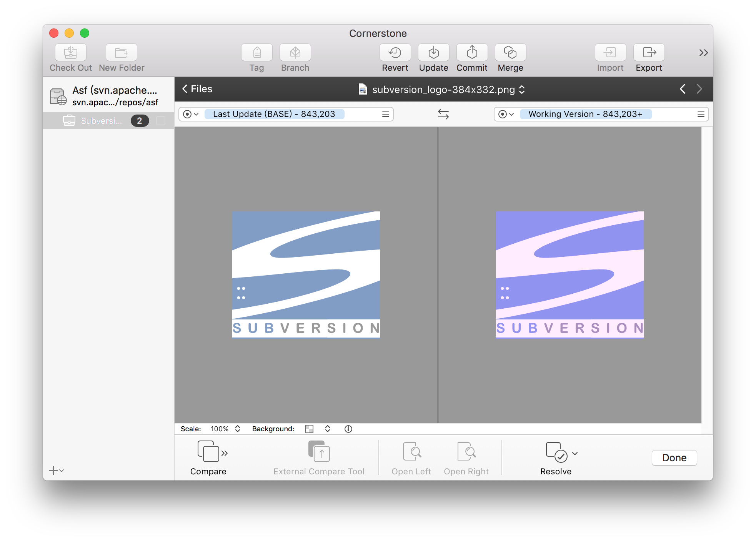This screenshot has height=542, width=756.
Task: Click the Done button
Action: (674, 457)
